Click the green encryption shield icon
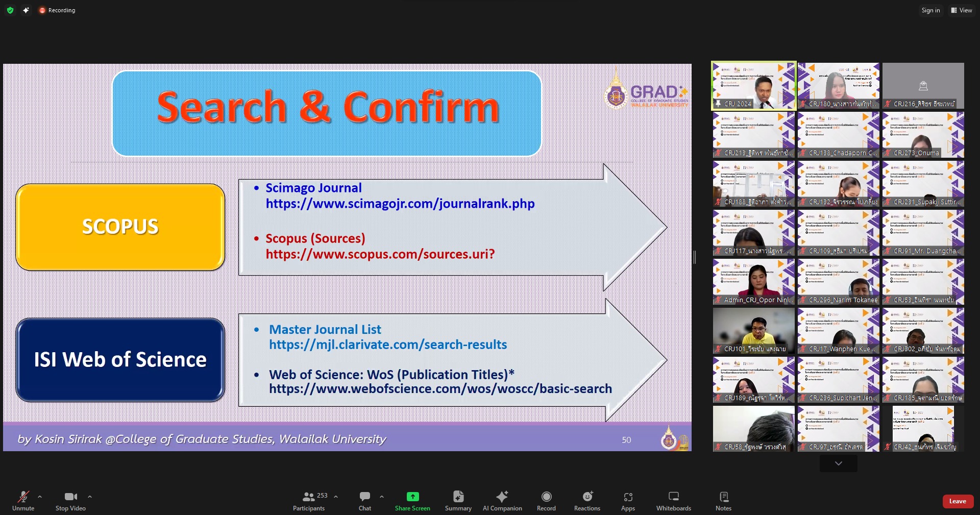 [x=10, y=10]
